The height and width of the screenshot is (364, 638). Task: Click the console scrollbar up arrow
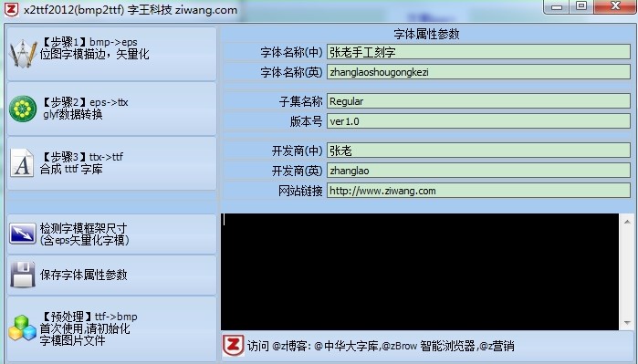point(627,222)
